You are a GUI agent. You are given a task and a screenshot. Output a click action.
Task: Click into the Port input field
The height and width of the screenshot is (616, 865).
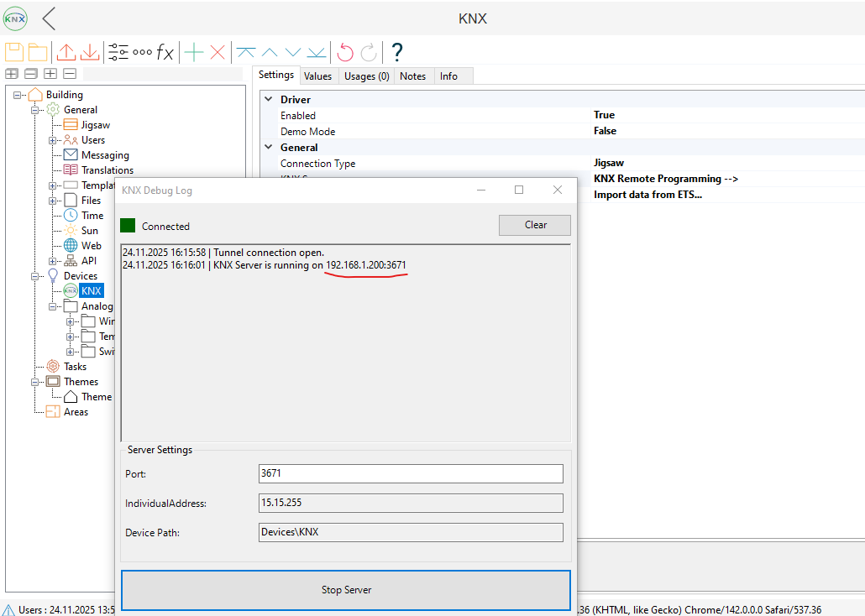[411, 473]
